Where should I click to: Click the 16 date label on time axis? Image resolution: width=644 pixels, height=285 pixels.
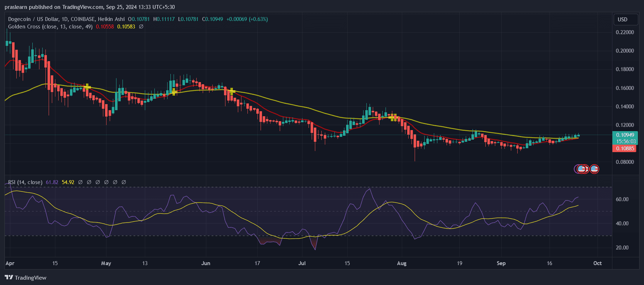550,263
